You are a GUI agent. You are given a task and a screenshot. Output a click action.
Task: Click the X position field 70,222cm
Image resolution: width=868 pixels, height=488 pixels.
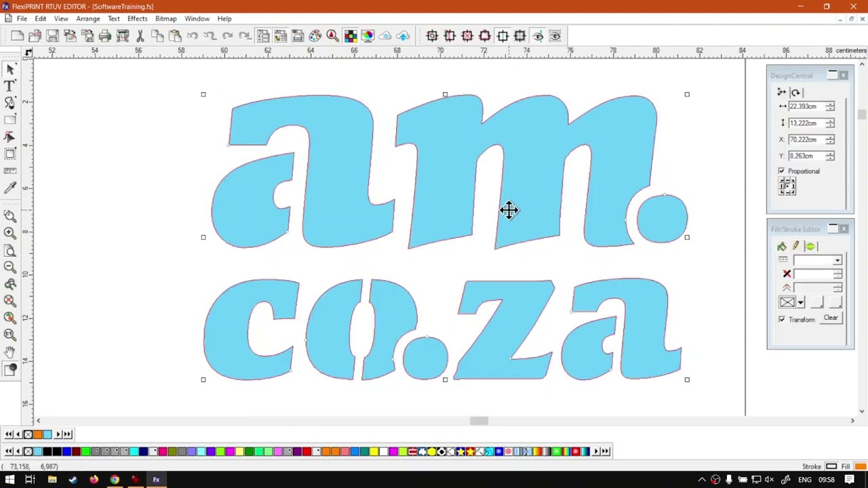click(806, 140)
